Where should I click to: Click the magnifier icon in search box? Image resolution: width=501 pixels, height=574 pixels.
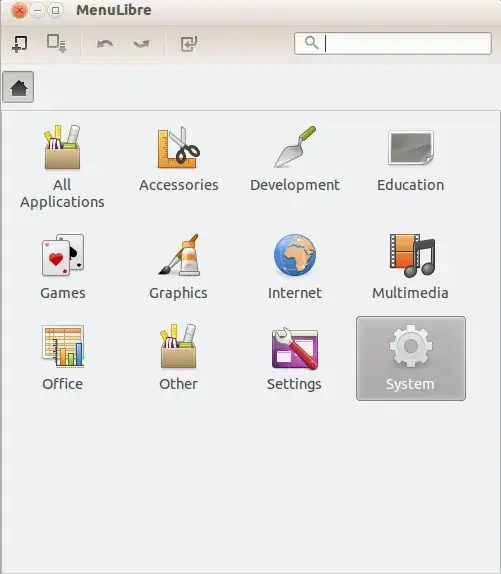[x=312, y=43]
